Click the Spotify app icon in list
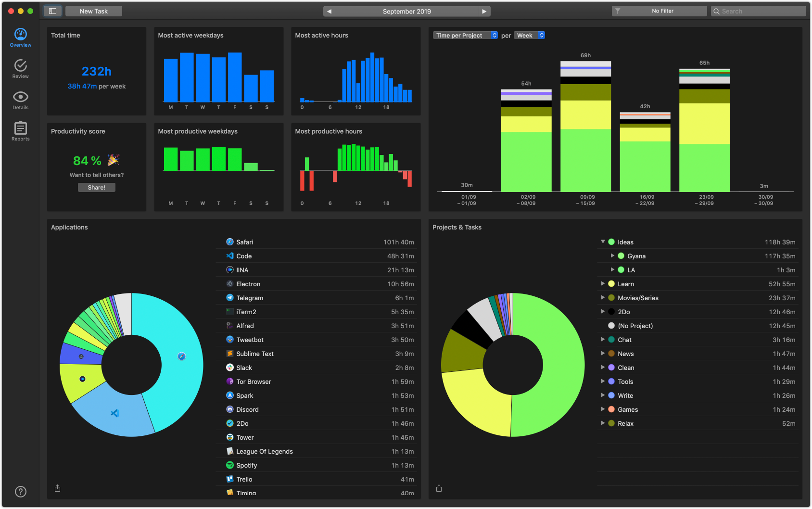The image size is (812, 509). click(230, 465)
